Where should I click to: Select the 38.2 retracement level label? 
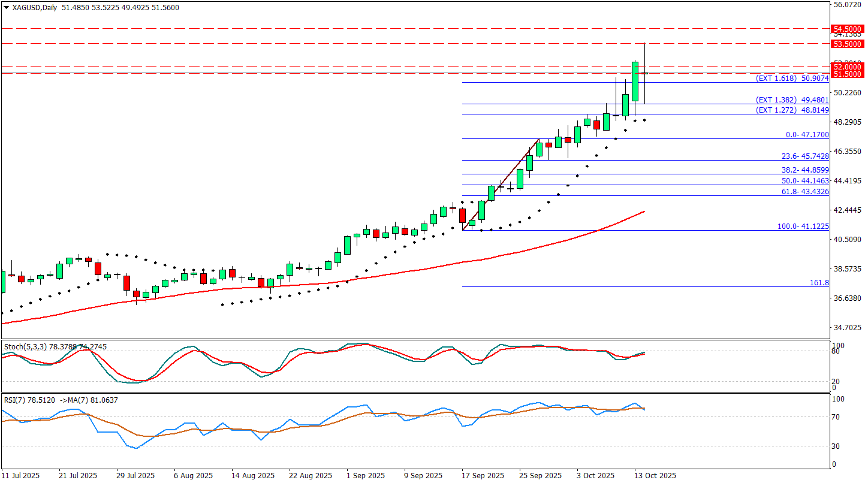click(805, 170)
